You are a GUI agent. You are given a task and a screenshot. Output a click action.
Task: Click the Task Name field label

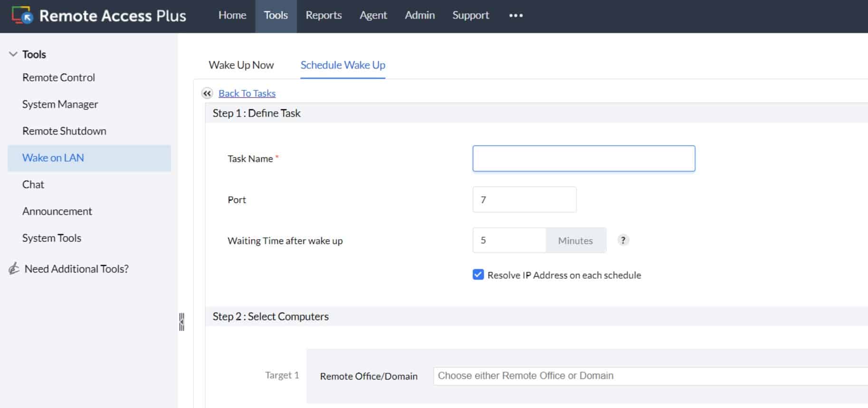250,159
